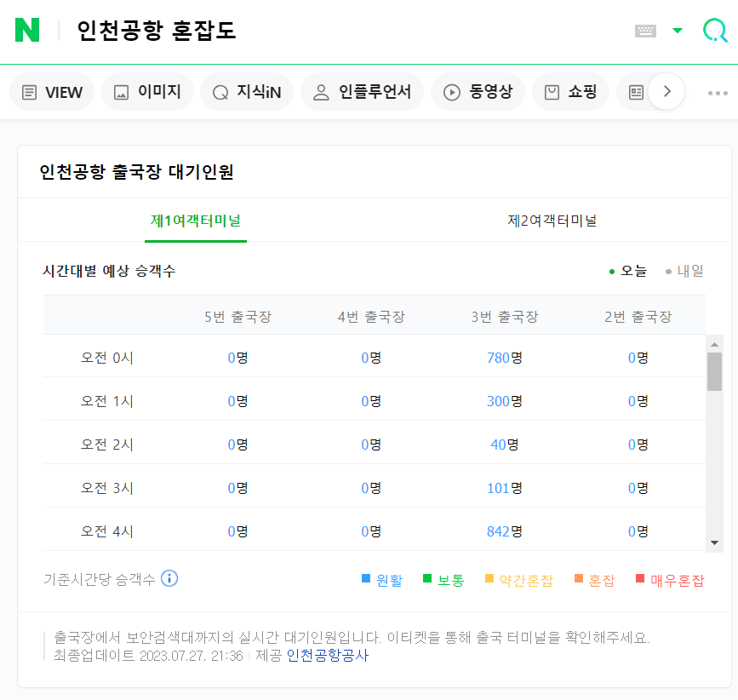Select the 오늘 option
Image resolution: width=738 pixels, height=700 pixels.
[628, 271]
